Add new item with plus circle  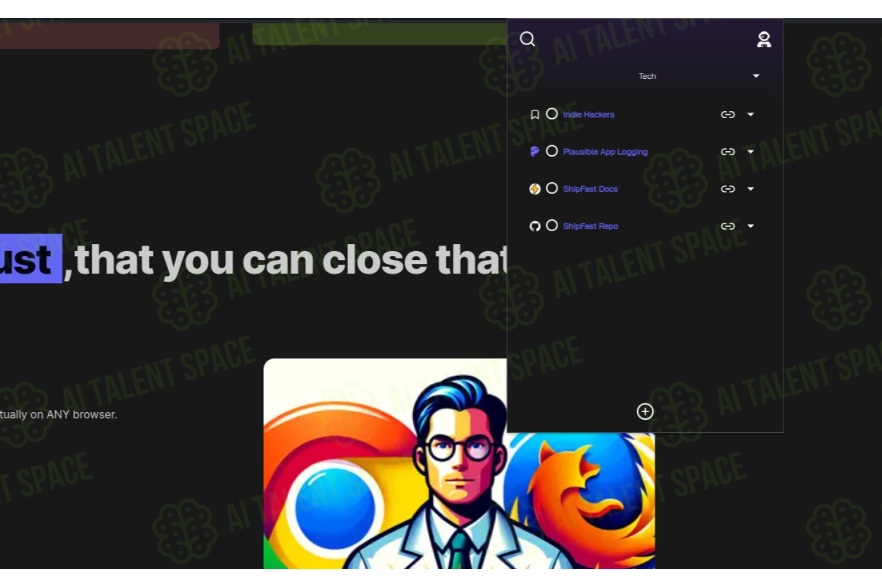(x=645, y=411)
